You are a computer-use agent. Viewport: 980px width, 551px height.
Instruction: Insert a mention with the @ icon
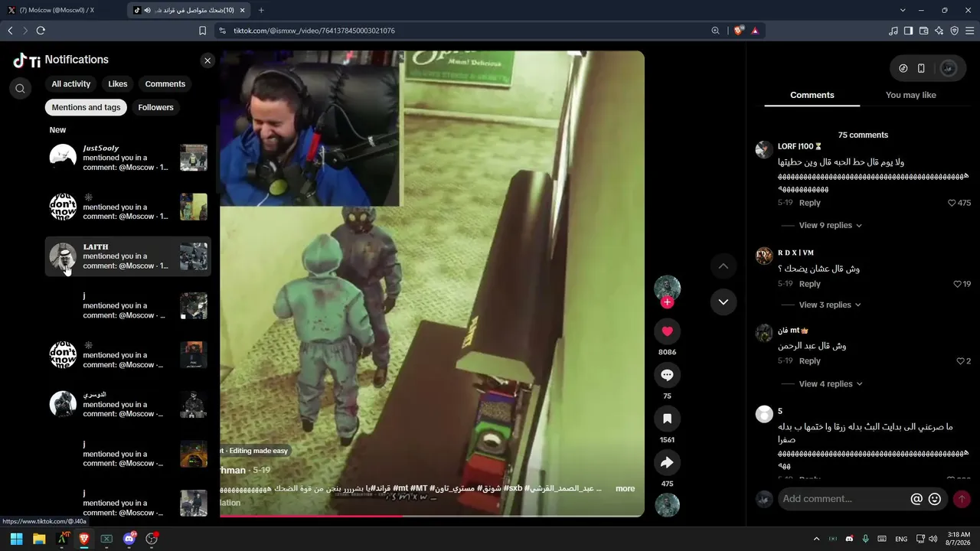point(916,499)
